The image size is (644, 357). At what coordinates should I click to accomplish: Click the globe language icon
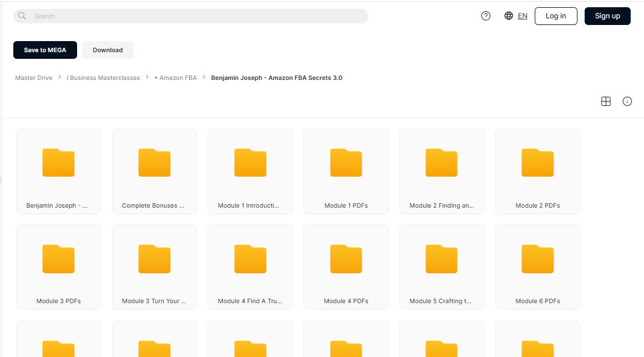509,16
